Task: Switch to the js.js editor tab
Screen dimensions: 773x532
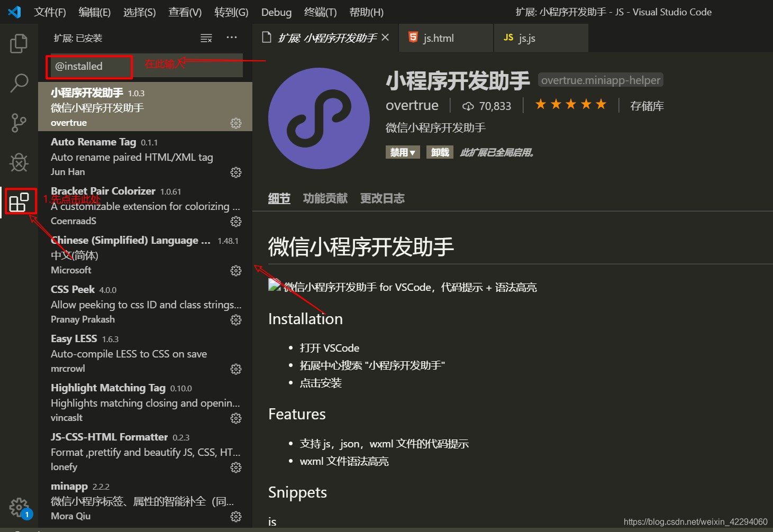Action: 541,38
